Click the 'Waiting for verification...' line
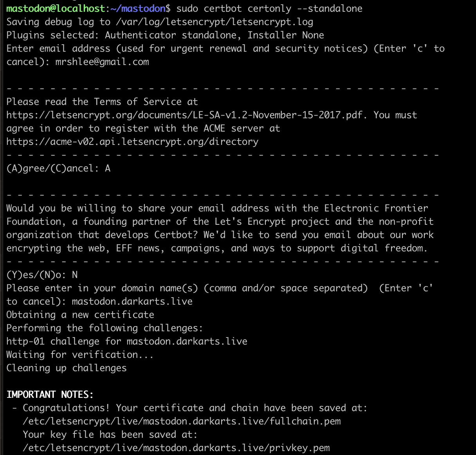Screen dimensions: 476x455 pos(80,355)
